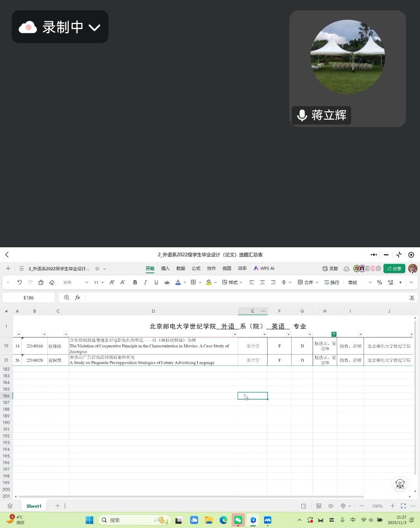Screen dimensions: 420x528
Task: Toggle bold formatting
Action: tap(135, 282)
